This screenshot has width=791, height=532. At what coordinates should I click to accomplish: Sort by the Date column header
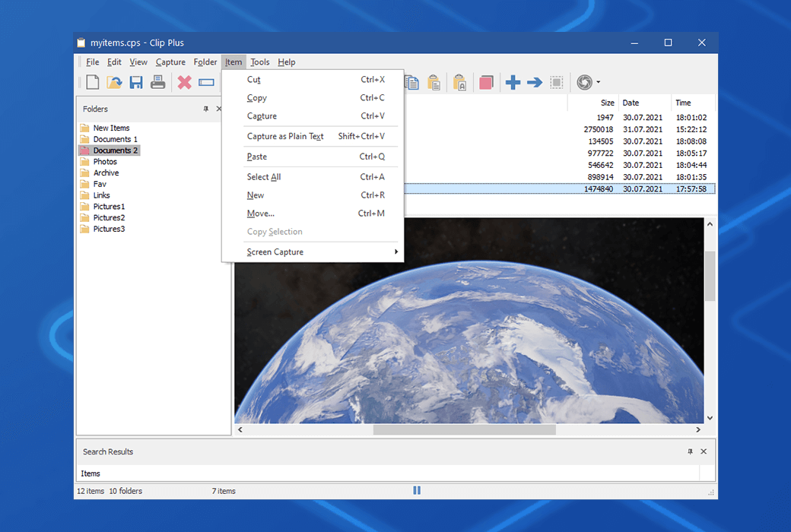[x=645, y=103]
